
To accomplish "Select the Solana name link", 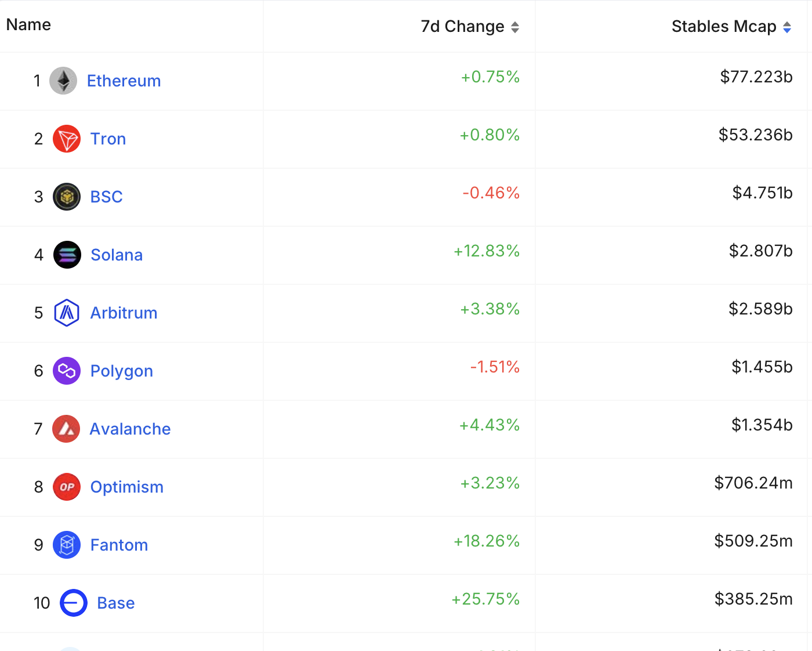I will 116,255.
